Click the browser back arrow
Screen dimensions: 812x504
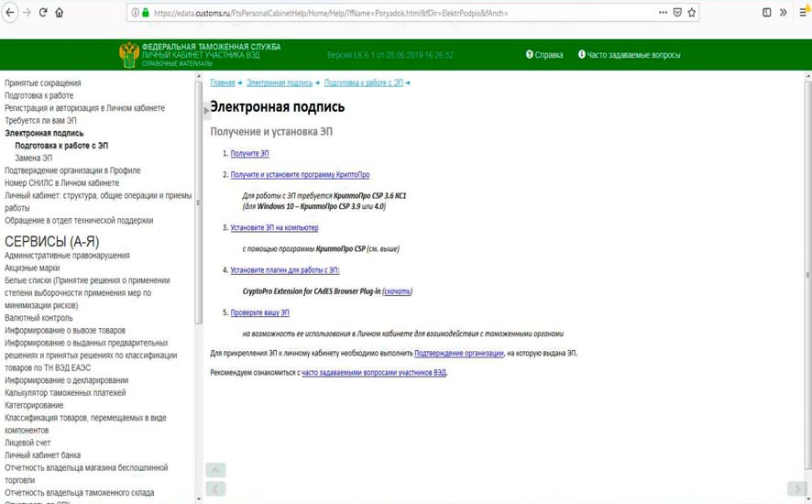coord(10,13)
